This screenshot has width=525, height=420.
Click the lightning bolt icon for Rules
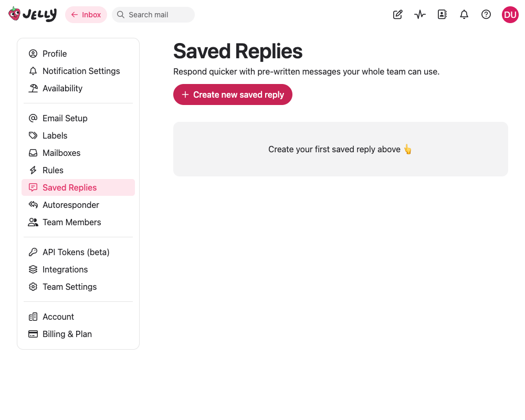33,170
